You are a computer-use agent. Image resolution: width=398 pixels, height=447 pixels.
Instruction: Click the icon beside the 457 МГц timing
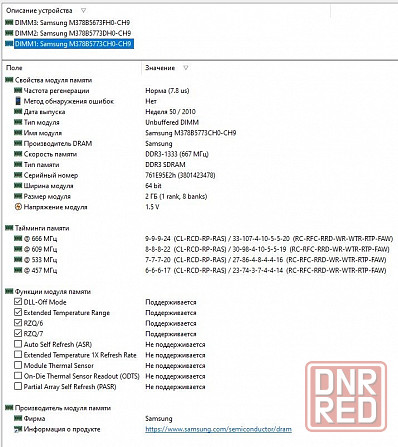18,270
